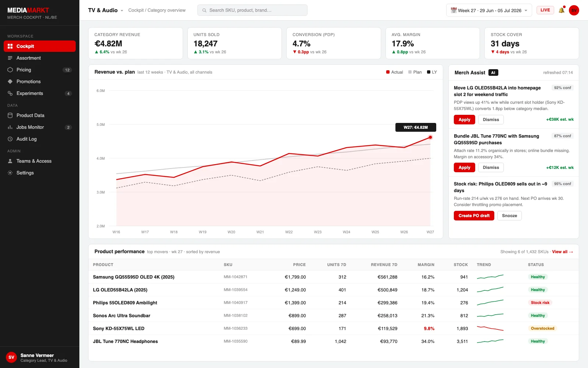The image size is (588, 368).
Task: Click the calendar icon in week selector
Action: point(453,10)
